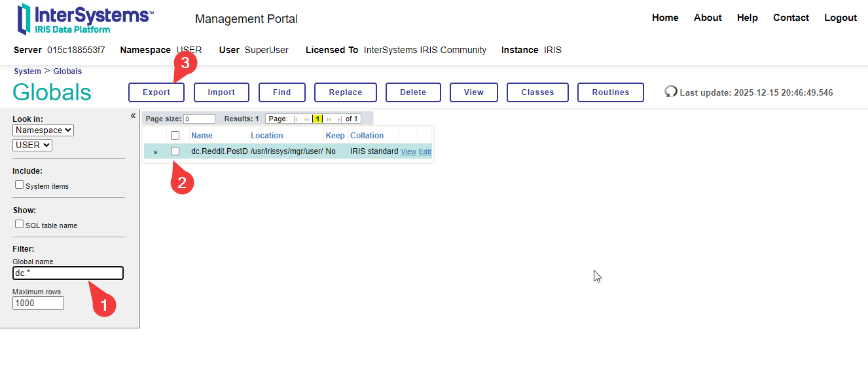
Task: Open the Help menu item
Action: (x=747, y=18)
